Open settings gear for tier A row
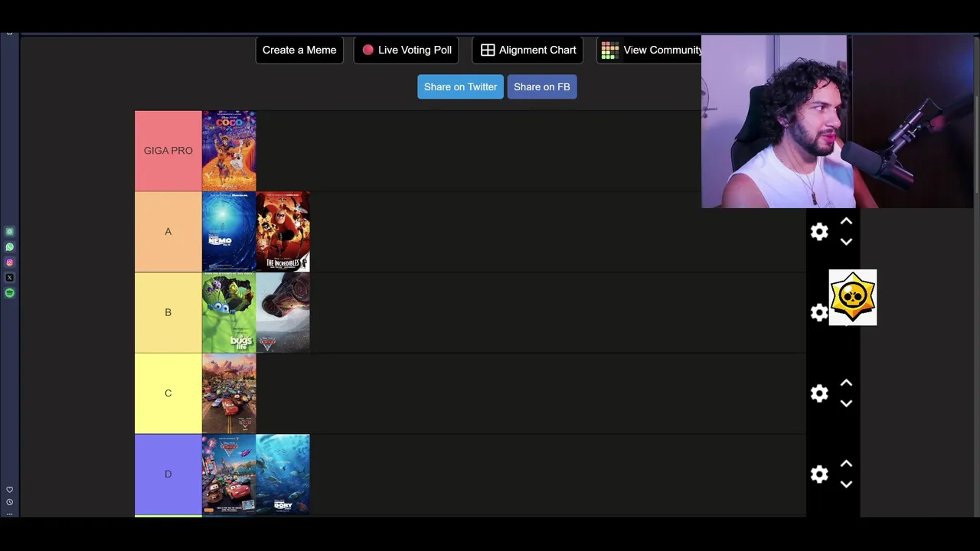 [x=819, y=232]
